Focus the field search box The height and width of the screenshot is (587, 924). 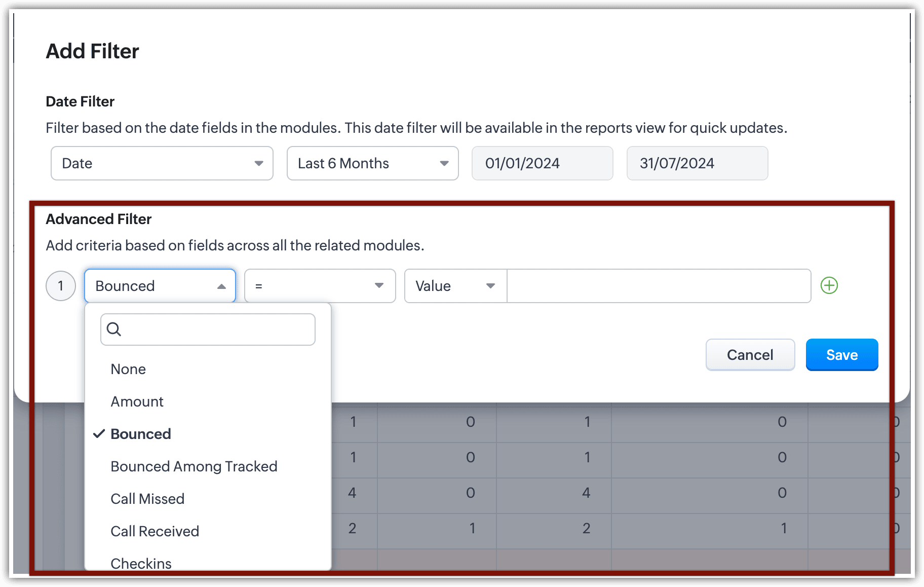[215, 329]
